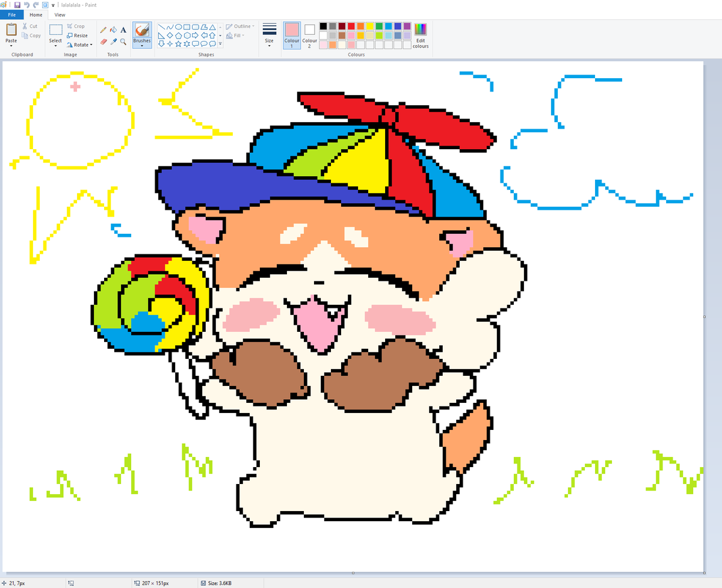
Task: Open Edit colours dialog
Action: 421,35
